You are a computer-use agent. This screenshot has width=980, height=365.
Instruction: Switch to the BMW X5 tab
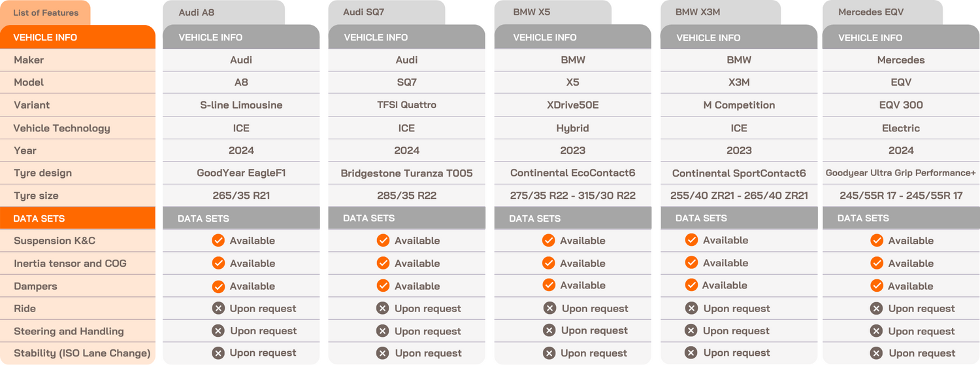pyautogui.click(x=552, y=12)
